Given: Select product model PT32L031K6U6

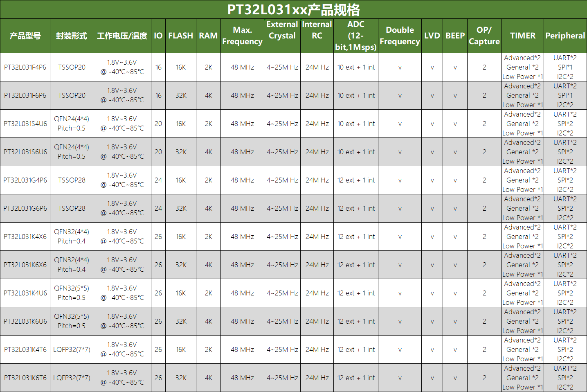Looking at the screenshot, I should point(25,321).
